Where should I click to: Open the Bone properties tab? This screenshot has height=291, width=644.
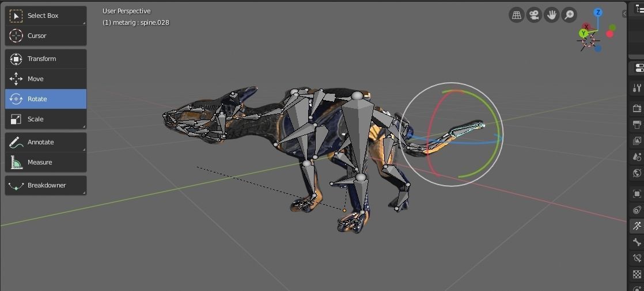coord(637,242)
